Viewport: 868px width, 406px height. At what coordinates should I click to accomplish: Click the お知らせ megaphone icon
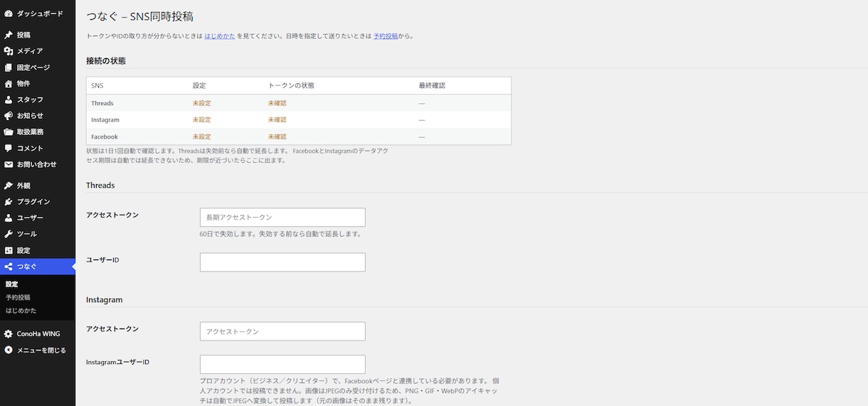(x=9, y=116)
